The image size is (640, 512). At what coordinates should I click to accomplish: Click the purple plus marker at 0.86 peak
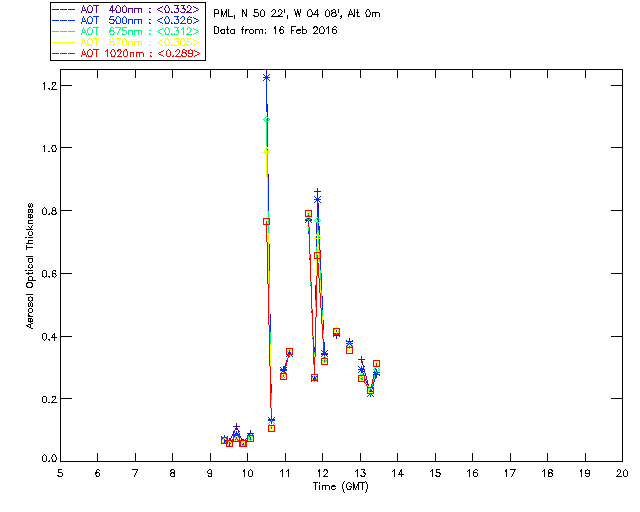pyautogui.click(x=318, y=191)
